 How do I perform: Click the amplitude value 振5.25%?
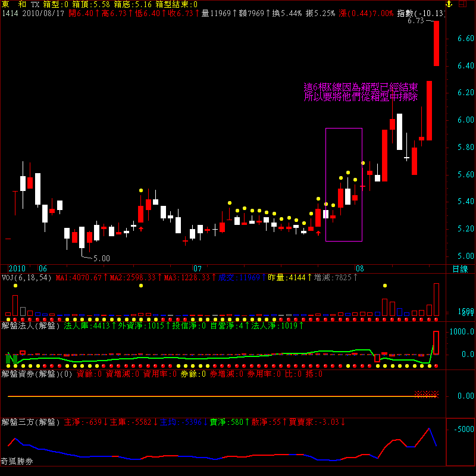point(321,13)
